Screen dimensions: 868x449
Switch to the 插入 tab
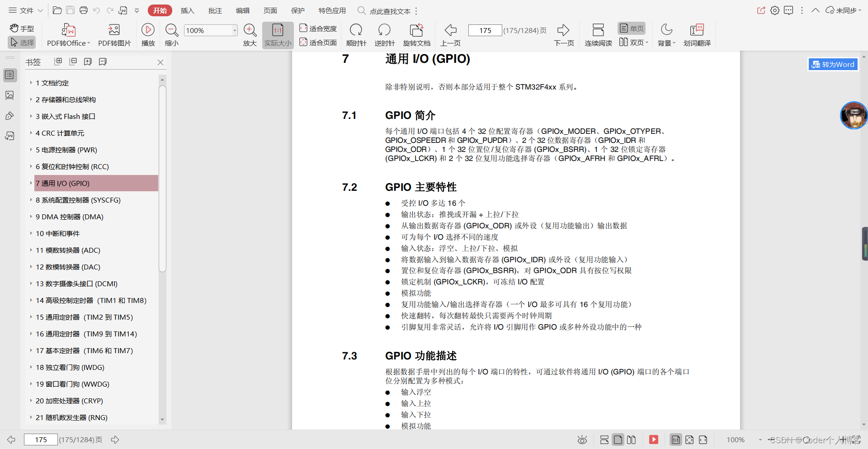click(x=187, y=10)
